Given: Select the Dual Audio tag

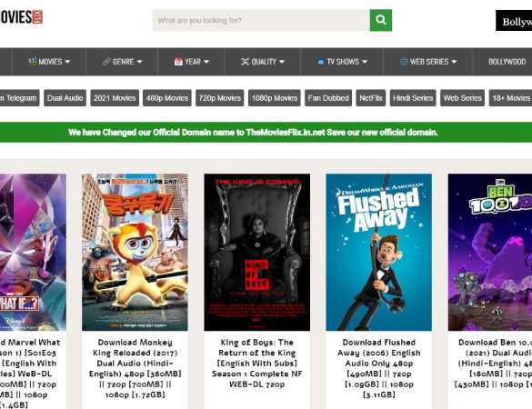Looking at the screenshot, I should click(65, 98).
